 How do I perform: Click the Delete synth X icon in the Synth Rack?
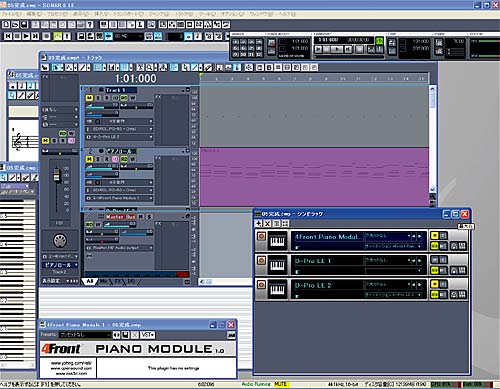pos(267,223)
